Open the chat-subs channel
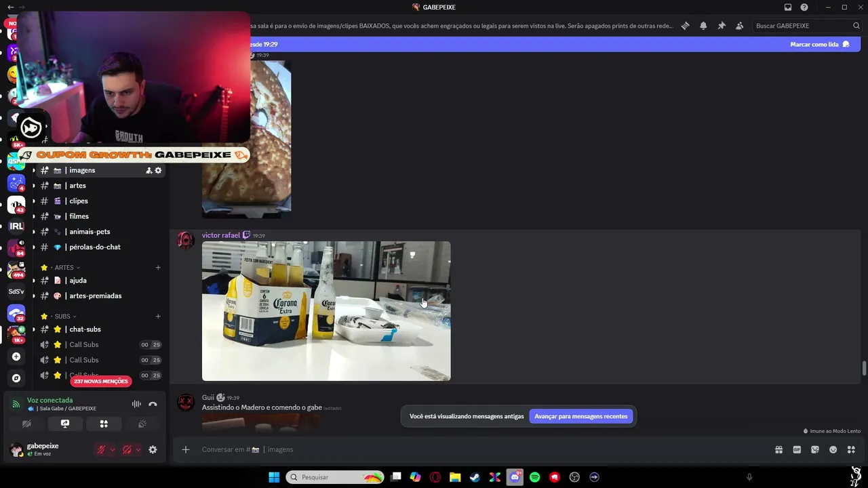 pos(100,329)
